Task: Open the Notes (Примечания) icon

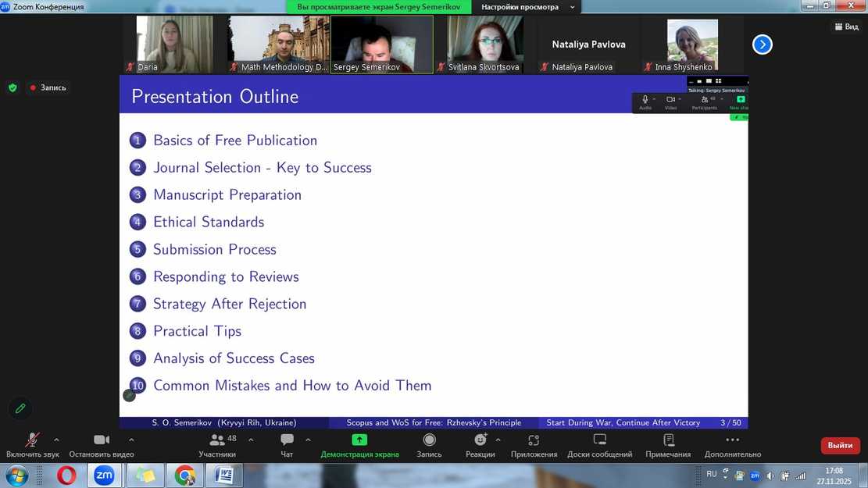Action: click(x=668, y=440)
